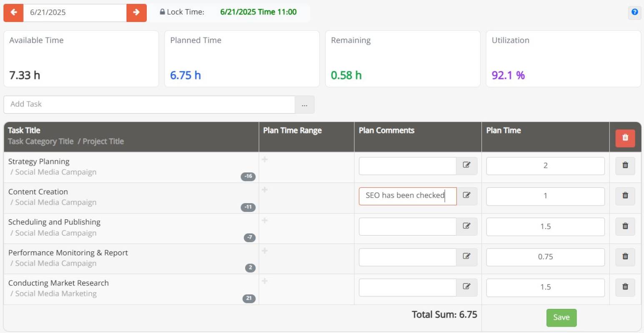
Task: Open comment editor for Scheduling and Publishing
Action: tap(466, 226)
